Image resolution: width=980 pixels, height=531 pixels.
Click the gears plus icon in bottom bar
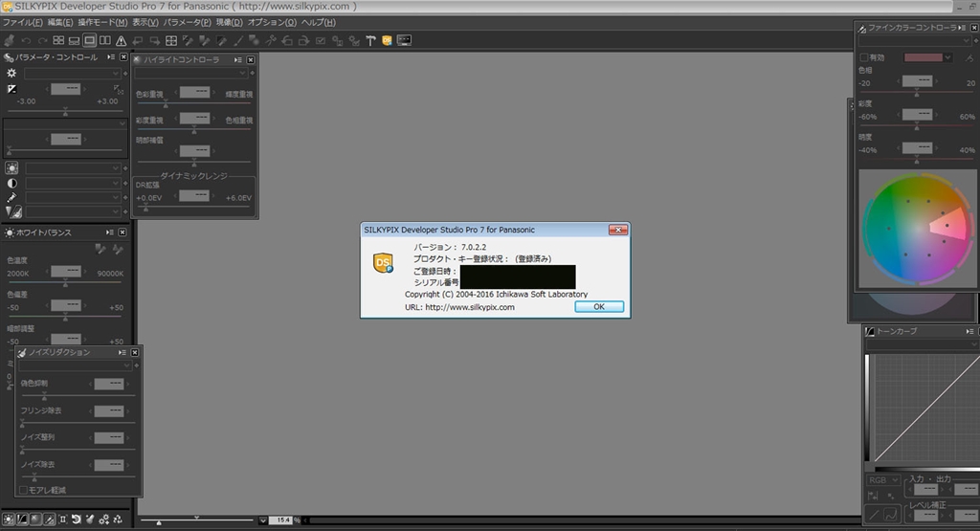[103, 520]
